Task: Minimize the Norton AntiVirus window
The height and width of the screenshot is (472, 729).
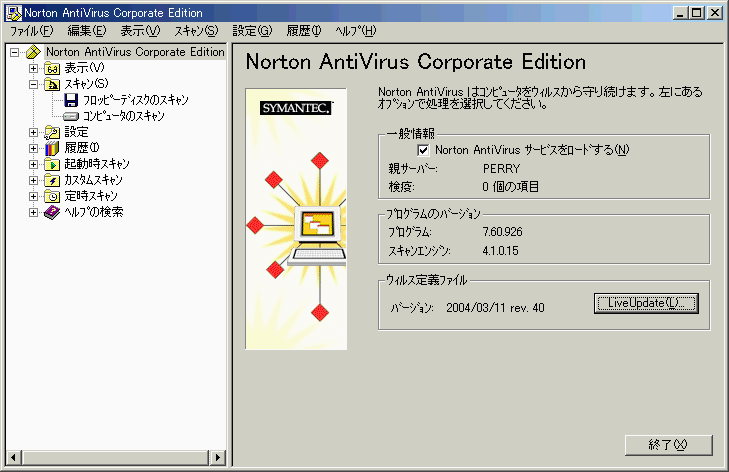Action: pyautogui.click(x=681, y=13)
